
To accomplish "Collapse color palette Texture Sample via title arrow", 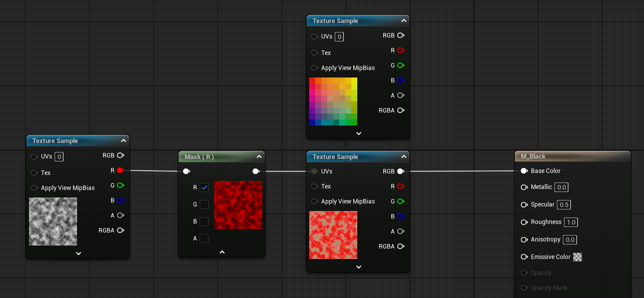I will 403,20.
